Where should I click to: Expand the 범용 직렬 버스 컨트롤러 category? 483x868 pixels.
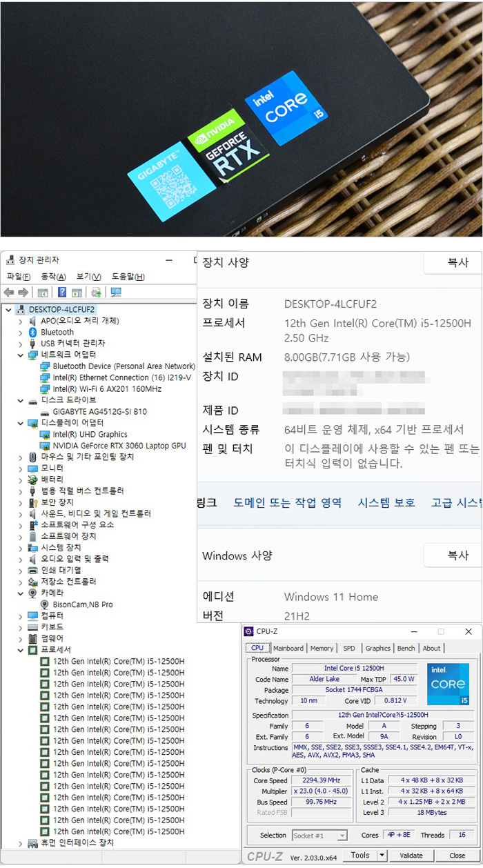coord(21,491)
